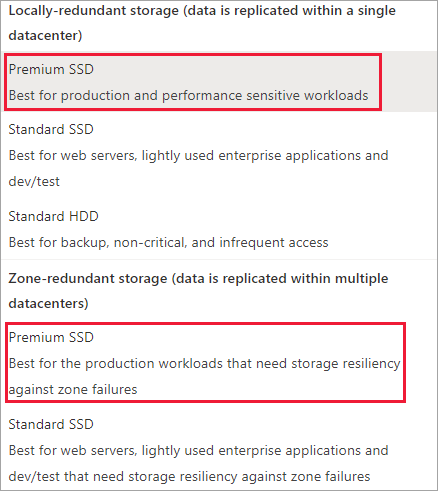Click 'Best for backup, non-critical, and infrequent access'
The image size is (438, 491).
click(x=168, y=243)
